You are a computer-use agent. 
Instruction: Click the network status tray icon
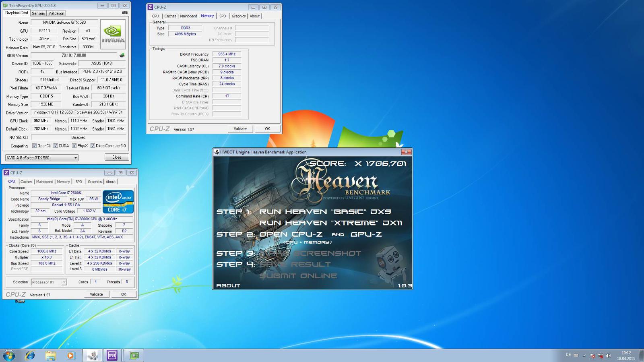point(600,356)
